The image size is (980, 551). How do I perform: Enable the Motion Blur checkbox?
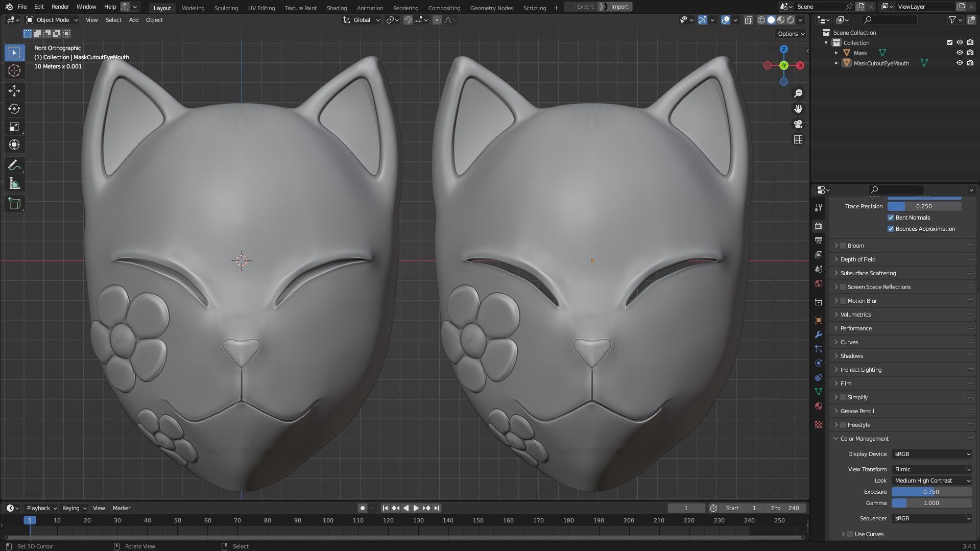click(843, 301)
